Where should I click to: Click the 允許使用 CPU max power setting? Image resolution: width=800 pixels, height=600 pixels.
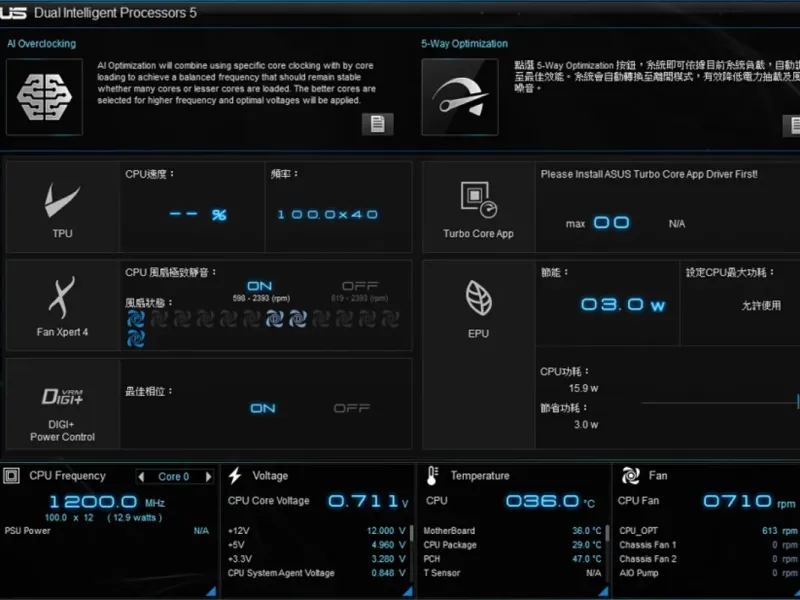point(761,306)
